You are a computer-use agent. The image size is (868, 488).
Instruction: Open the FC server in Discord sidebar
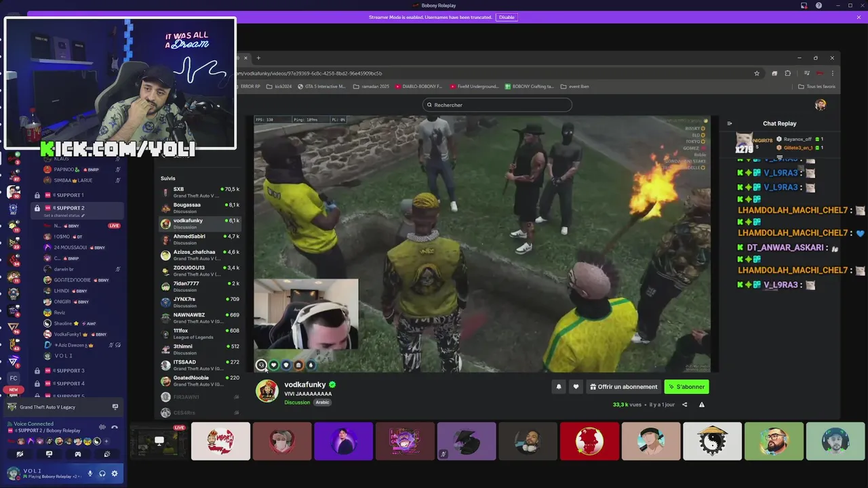(x=14, y=378)
